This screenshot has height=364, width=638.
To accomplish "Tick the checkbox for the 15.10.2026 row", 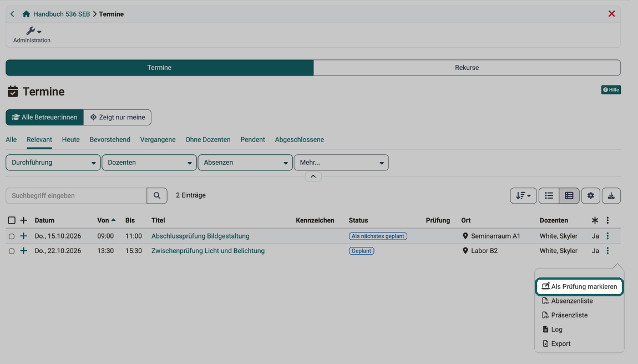I will coord(12,236).
